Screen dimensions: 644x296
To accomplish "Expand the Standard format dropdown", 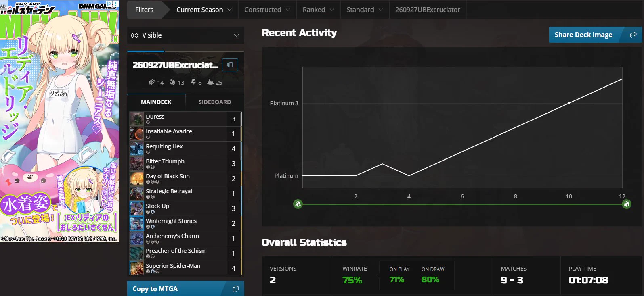I will coord(365,10).
